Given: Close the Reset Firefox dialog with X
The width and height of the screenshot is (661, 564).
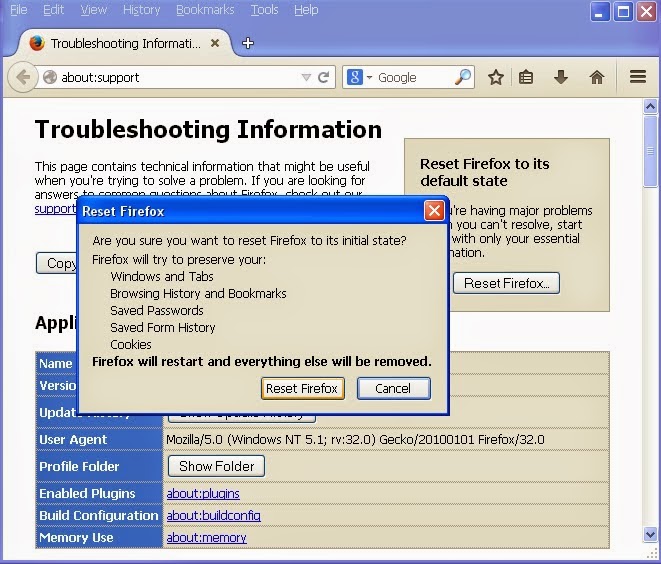Looking at the screenshot, I should pyautogui.click(x=434, y=211).
